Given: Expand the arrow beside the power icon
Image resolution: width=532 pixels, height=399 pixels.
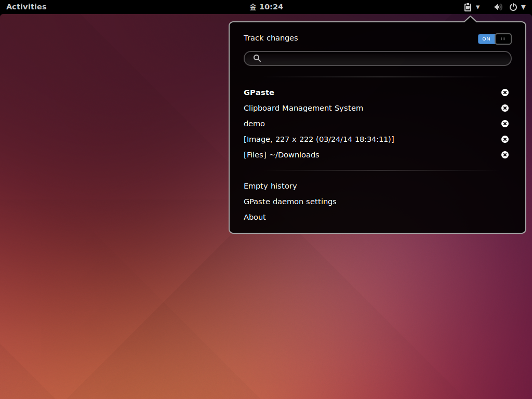Looking at the screenshot, I should click(523, 7).
